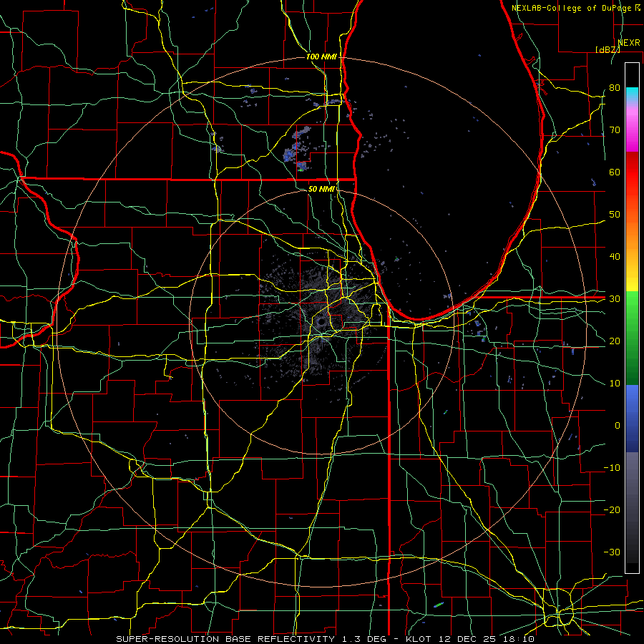Click the "20" value on the dBZ scale

click(x=615, y=341)
